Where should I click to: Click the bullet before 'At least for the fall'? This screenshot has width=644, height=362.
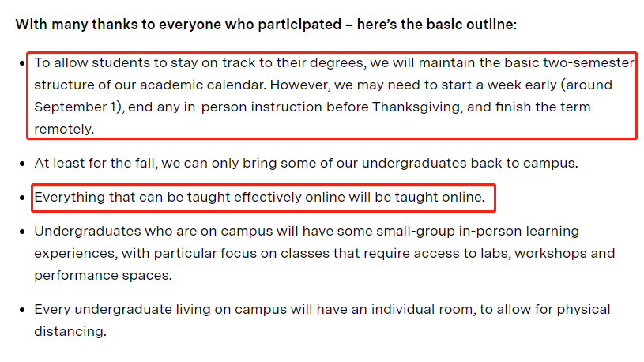22,164
